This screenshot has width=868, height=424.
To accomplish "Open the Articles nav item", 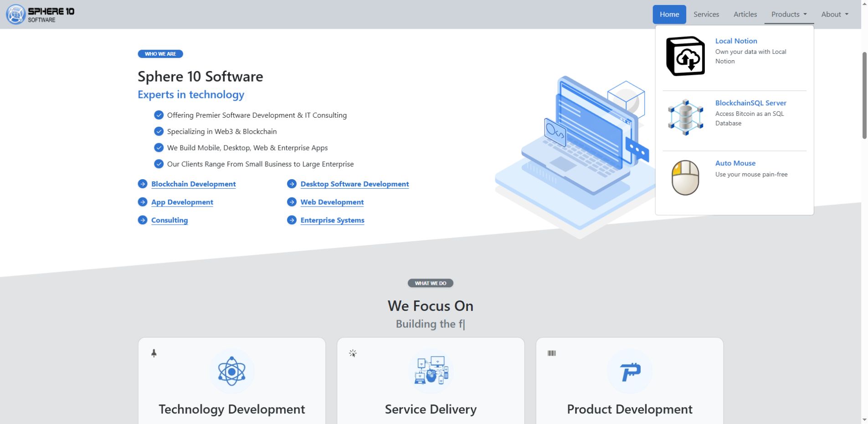I will click(745, 15).
